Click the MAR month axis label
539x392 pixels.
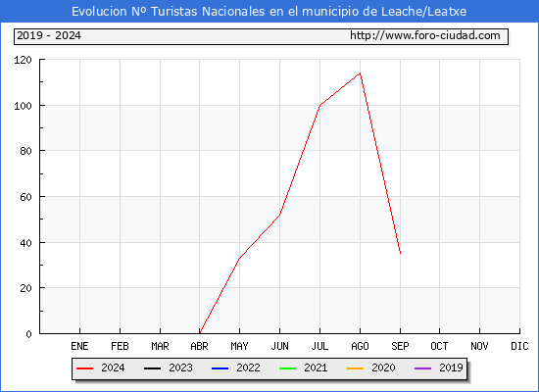(160, 346)
